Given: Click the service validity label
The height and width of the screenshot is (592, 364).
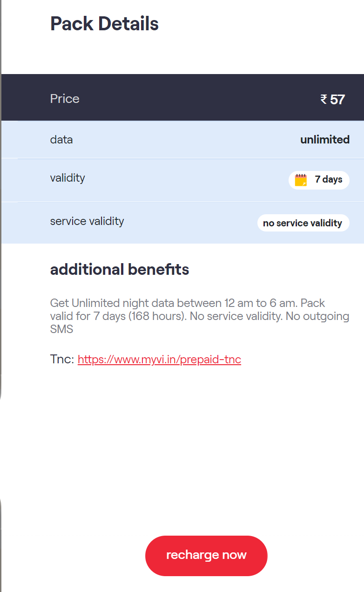Looking at the screenshot, I should point(87,221).
